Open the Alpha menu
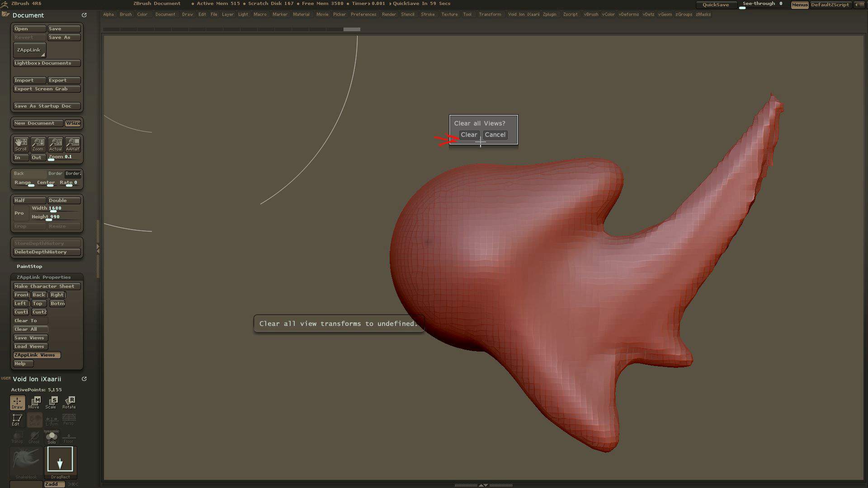 (x=108, y=14)
